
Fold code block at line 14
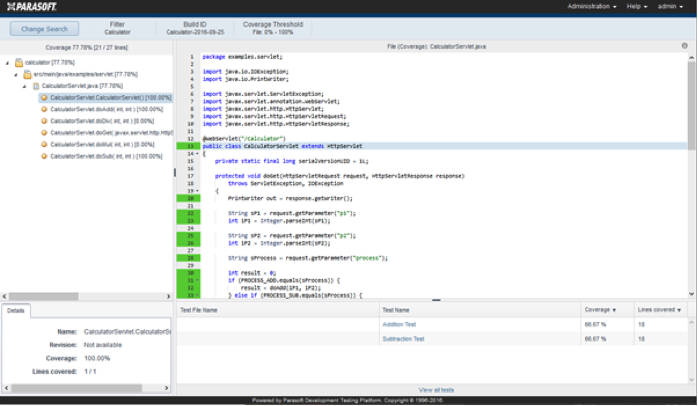click(197, 154)
